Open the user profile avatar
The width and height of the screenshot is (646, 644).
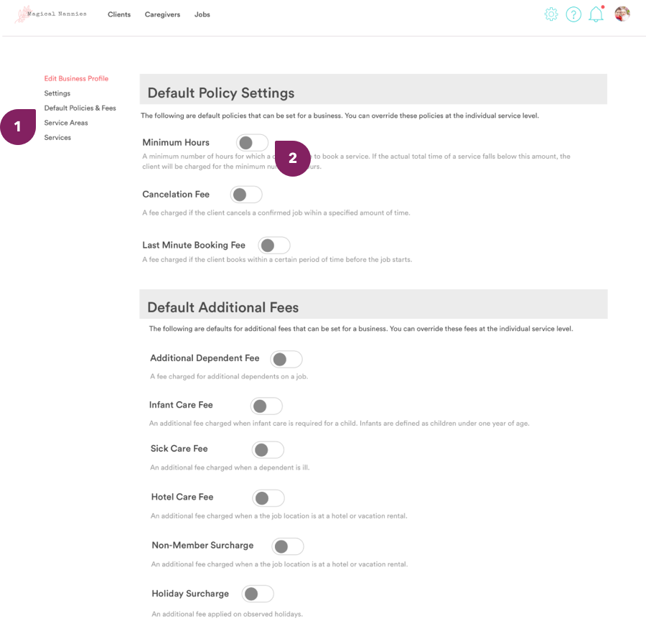(622, 14)
